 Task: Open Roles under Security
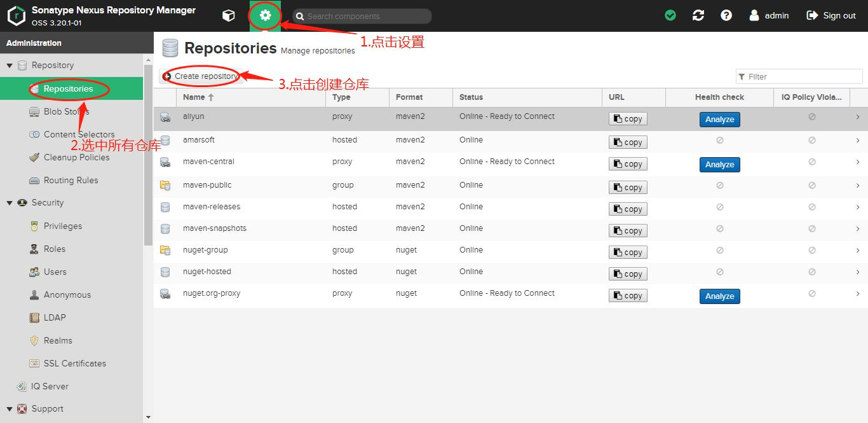(71, 249)
